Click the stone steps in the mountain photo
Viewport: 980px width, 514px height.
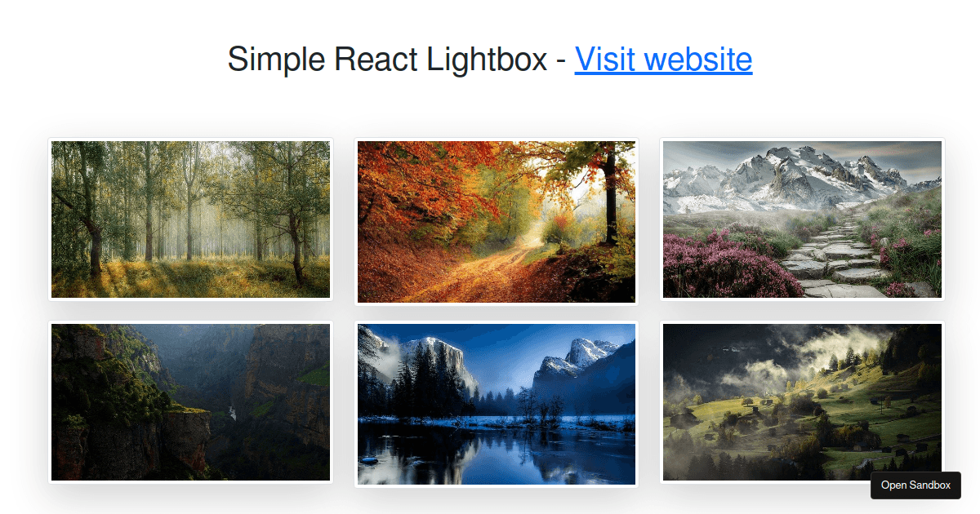pyautogui.click(x=833, y=261)
